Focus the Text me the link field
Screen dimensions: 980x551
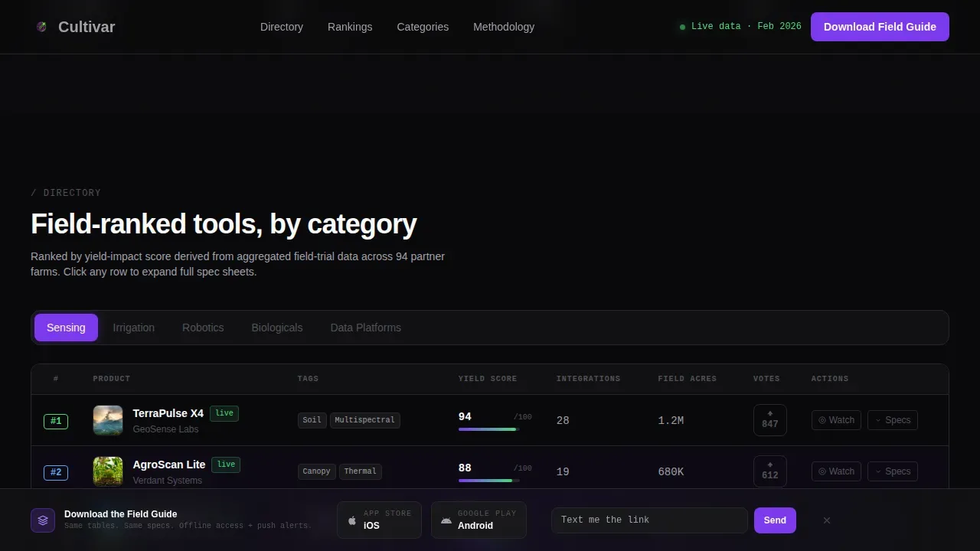tap(649, 520)
